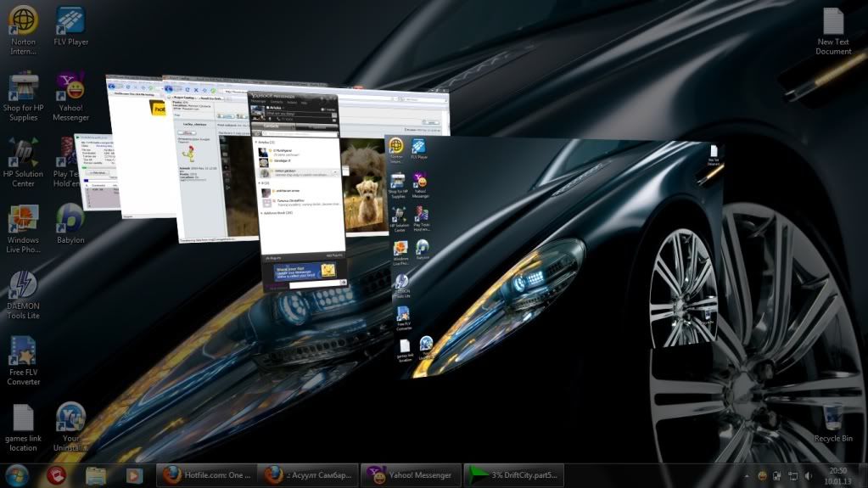Viewport: 868px width, 488px height.
Task: Open pinned Windows Explorer folder on taskbar
Action: point(95,474)
